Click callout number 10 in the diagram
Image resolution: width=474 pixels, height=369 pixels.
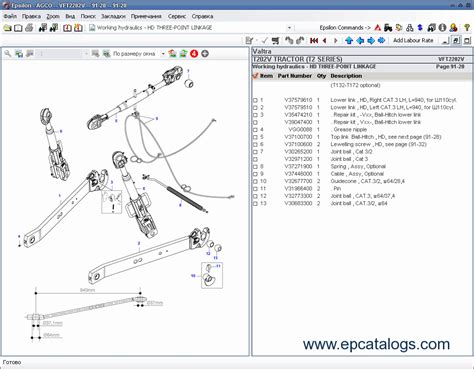(x=193, y=276)
